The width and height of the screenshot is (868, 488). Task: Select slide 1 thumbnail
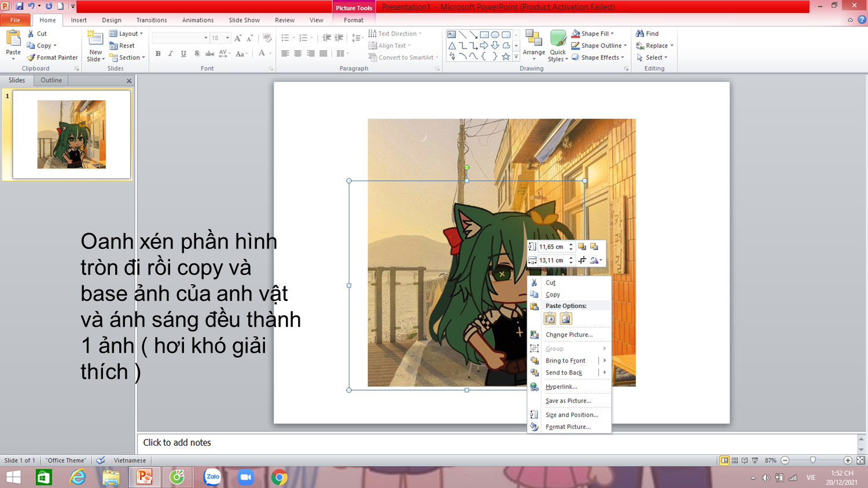coord(72,134)
